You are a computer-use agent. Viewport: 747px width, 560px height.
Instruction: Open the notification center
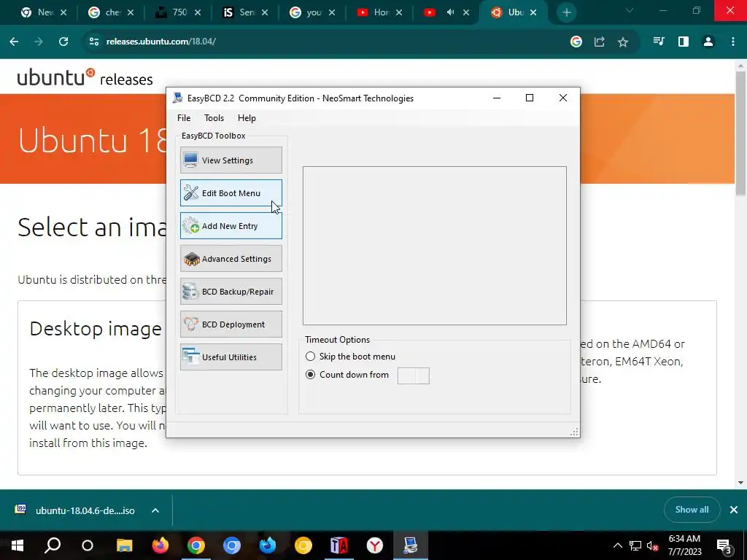pyautogui.click(x=724, y=545)
